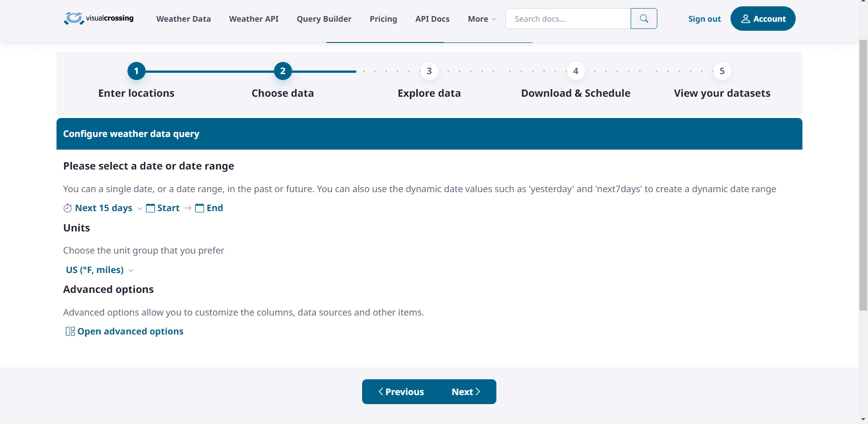Click the Sign out link
The image size is (868, 424).
[704, 19]
